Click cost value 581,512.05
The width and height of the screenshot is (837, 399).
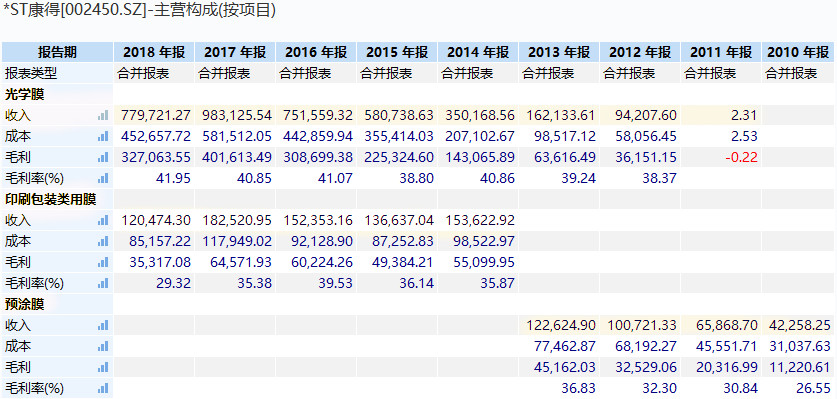237,136
